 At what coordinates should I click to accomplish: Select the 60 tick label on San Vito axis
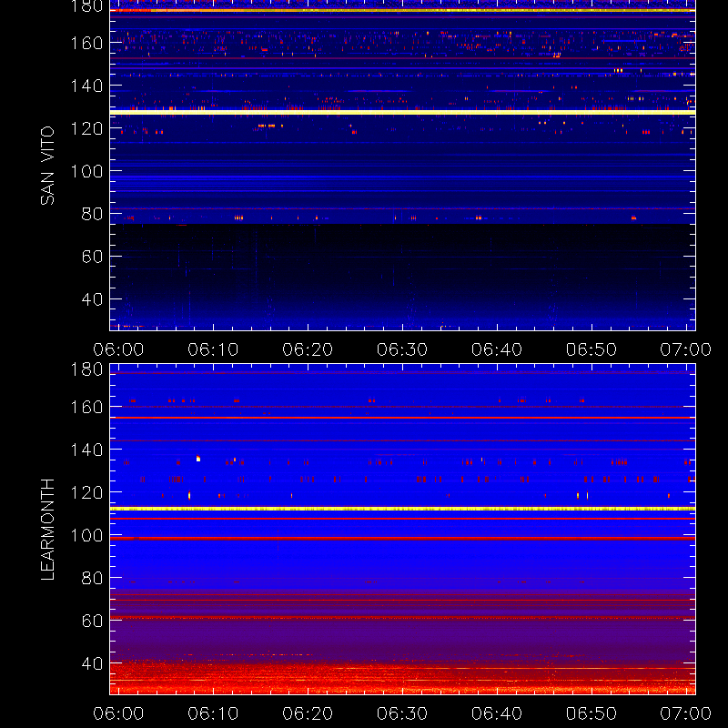tap(92, 257)
